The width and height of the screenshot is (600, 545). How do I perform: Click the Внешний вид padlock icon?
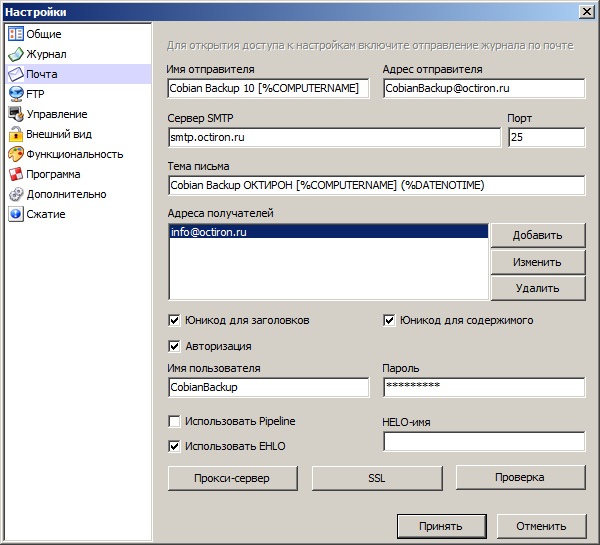coord(16,134)
